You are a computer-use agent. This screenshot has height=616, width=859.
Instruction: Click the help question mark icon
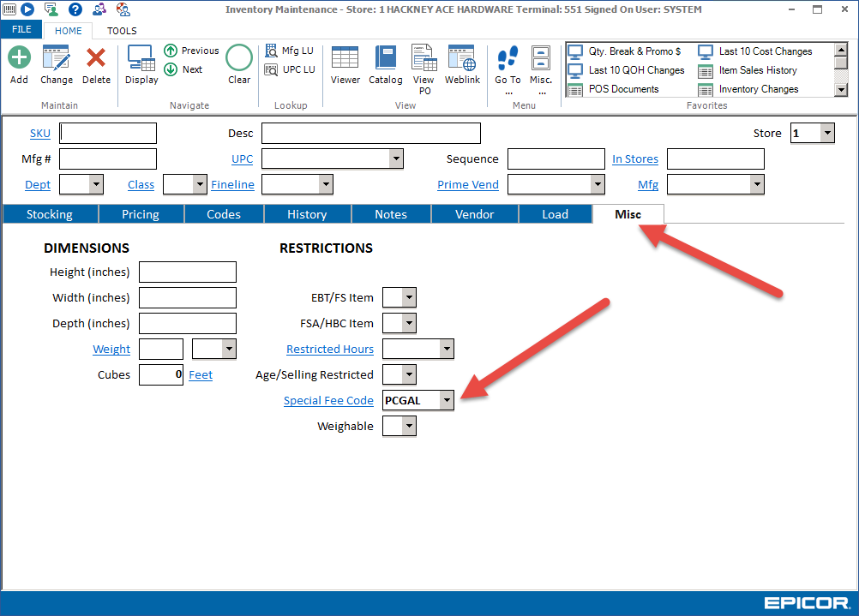75,9
